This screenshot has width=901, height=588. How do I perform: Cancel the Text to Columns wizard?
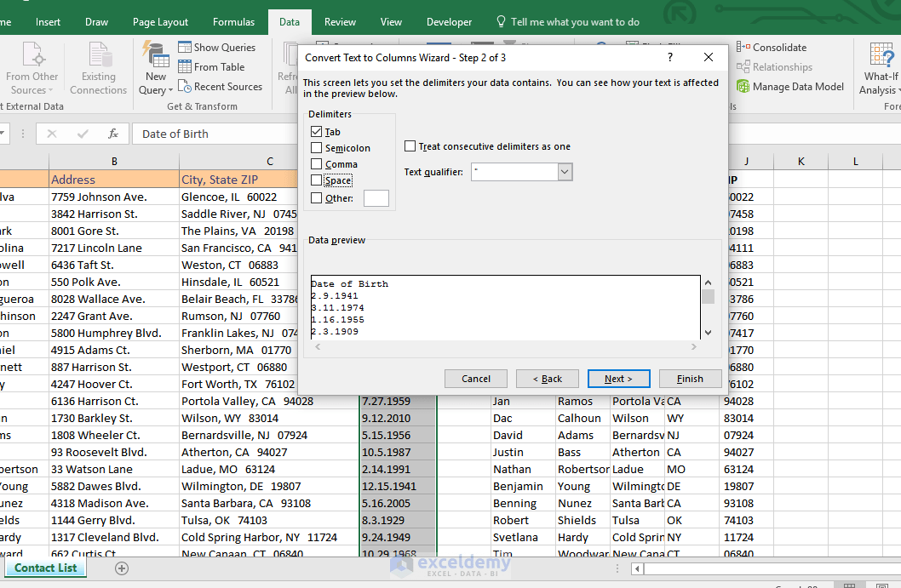pos(475,378)
